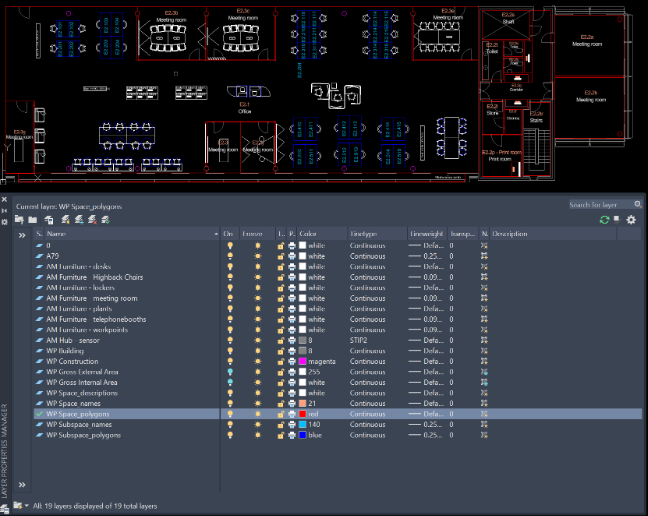Click the Search for layer field
The width and height of the screenshot is (648, 516).
coord(601,204)
